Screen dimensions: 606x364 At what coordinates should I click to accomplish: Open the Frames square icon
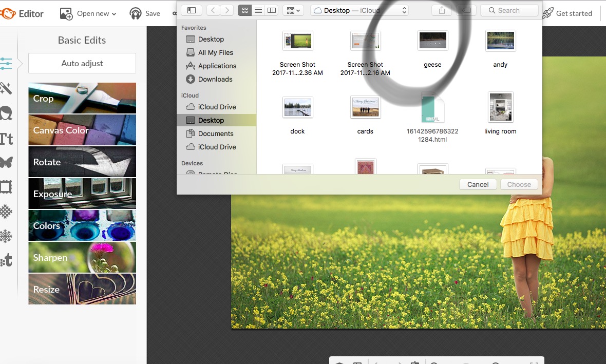[6, 187]
